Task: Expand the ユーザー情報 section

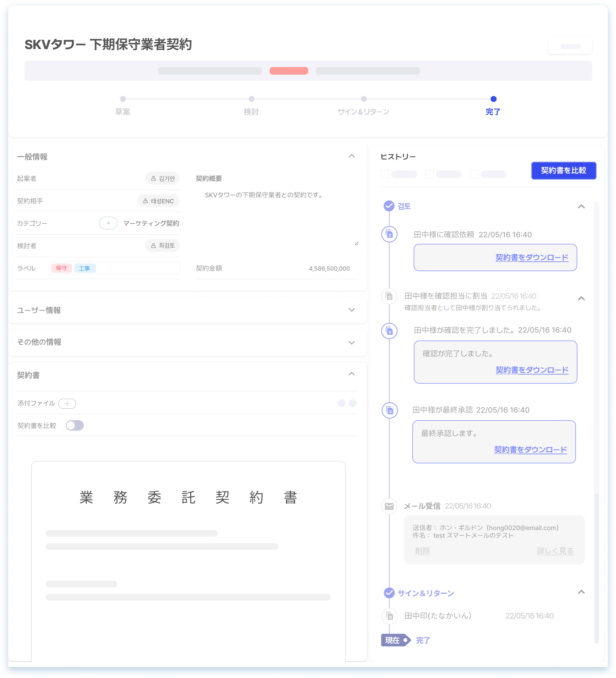Action: click(352, 310)
